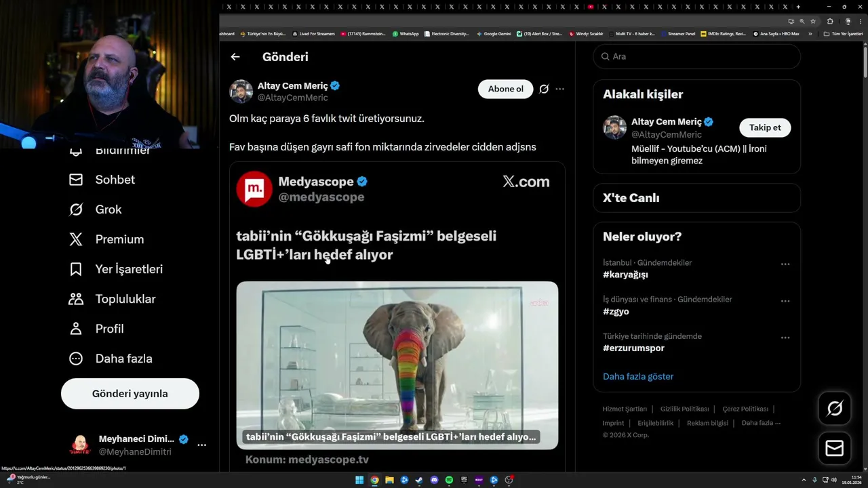Open WhatsApp bookmark
868x488 pixels.
click(406, 33)
